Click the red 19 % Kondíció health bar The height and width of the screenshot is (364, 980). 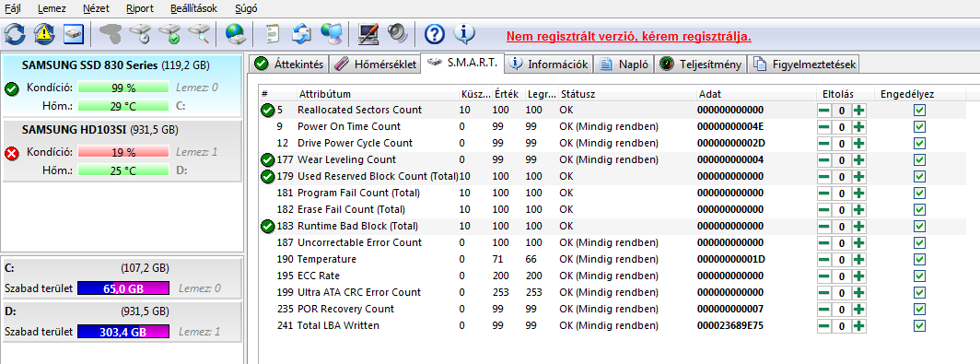pyautogui.click(x=123, y=151)
